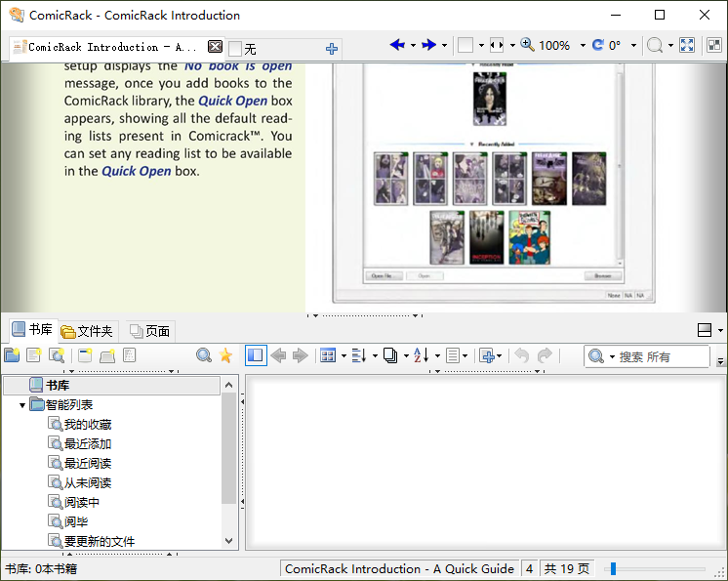Viewport: 728px width, 581px height.
Task: Open the magnifier options dropdown
Action: coord(670,46)
